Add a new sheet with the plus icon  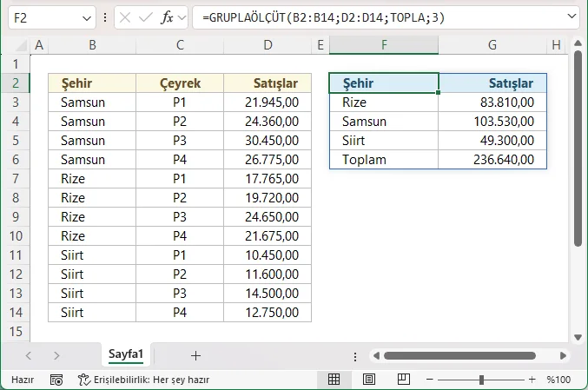(195, 355)
